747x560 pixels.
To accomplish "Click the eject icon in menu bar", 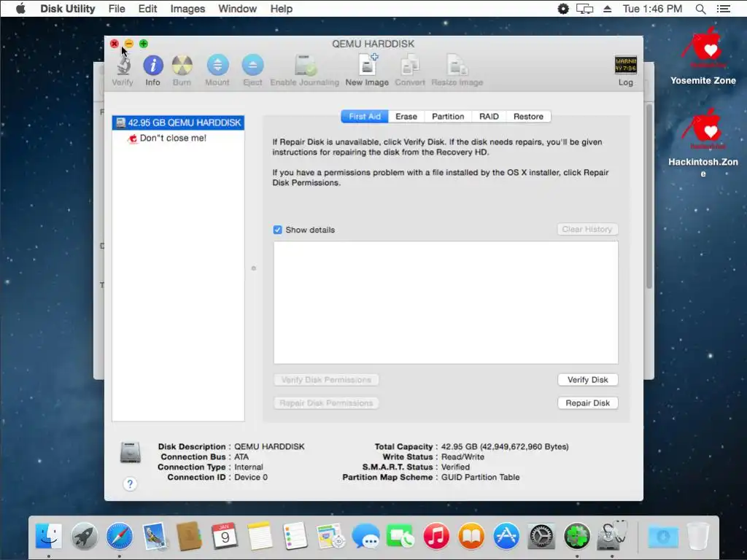I will click(608, 9).
